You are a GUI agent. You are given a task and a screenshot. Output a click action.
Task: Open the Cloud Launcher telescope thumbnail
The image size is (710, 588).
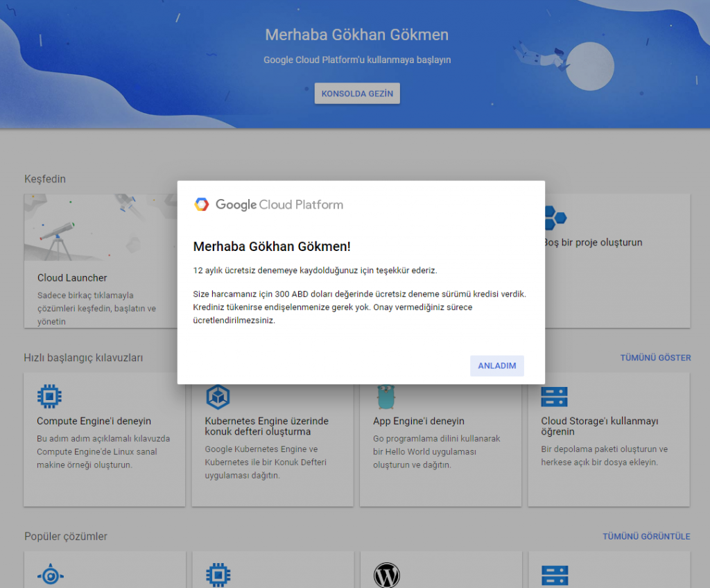(101, 227)
